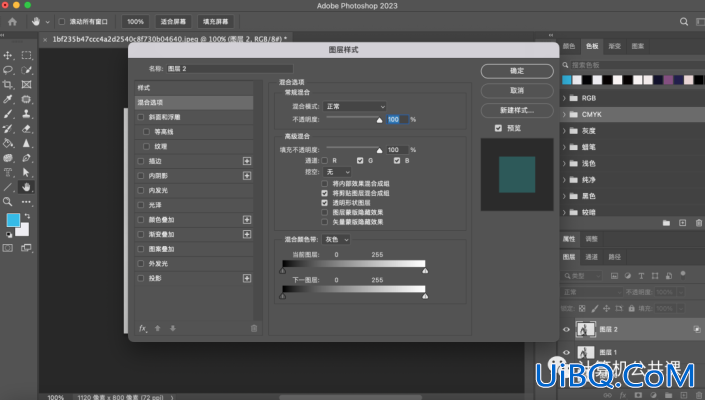Click the Fill Screen button
The height and width of the screenshot is (400, 705).
click(215, 22)
